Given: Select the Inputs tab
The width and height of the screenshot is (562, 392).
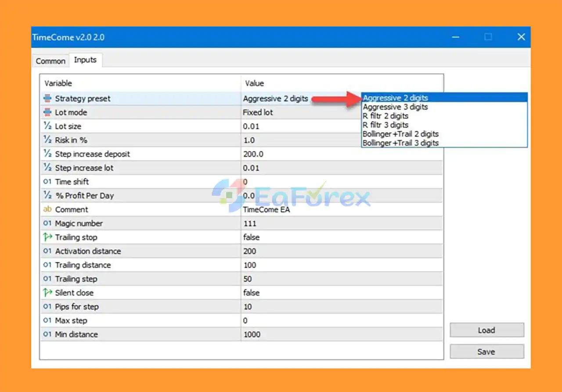Looking at the screenshot, I should pyautogui.click(x=85, y=60).
